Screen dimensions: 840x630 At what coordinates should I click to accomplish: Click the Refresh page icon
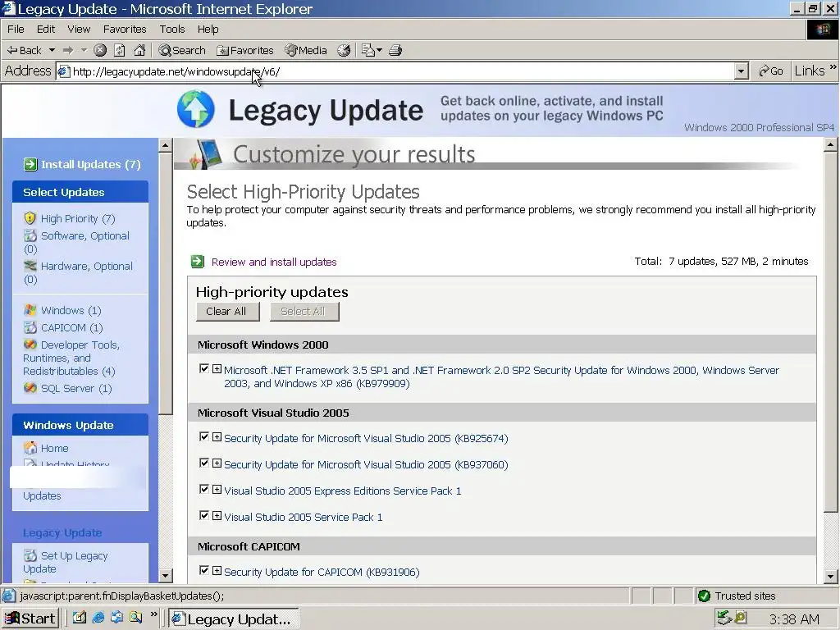(120, 50)
